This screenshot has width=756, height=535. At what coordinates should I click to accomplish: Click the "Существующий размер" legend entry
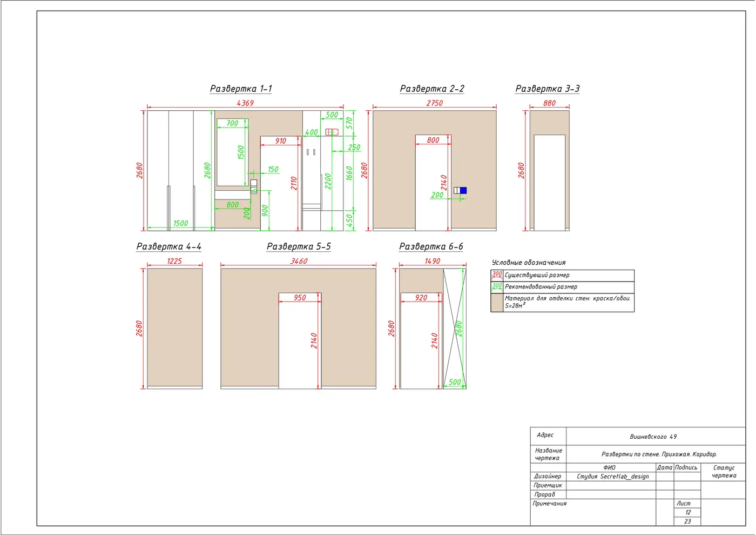pyautogui.click(x=537, y=275)
